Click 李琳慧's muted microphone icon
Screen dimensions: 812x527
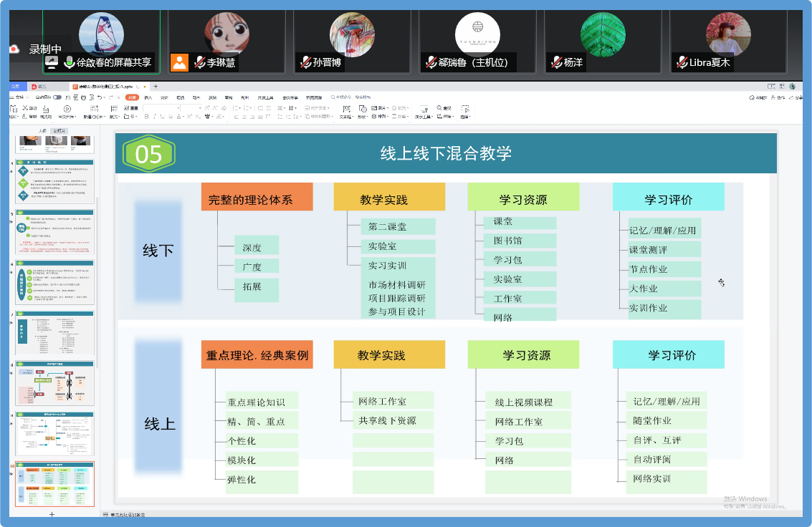click(200, 62)
